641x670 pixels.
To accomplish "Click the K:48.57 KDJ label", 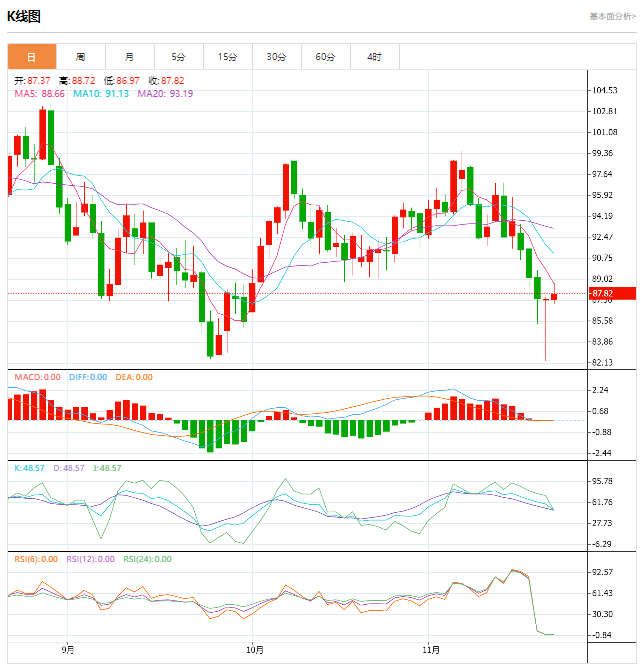I will click(x=29, y=468).
